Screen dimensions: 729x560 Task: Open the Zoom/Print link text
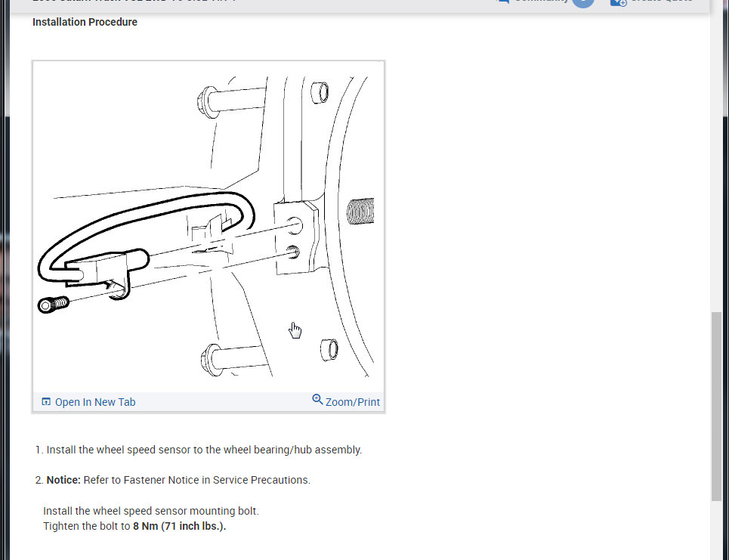(352, 402)
